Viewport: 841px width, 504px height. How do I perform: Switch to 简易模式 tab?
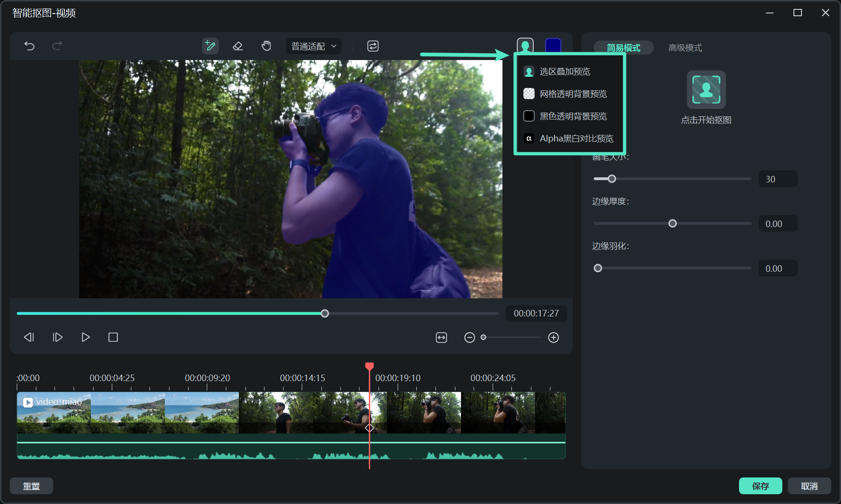(624, 48)
